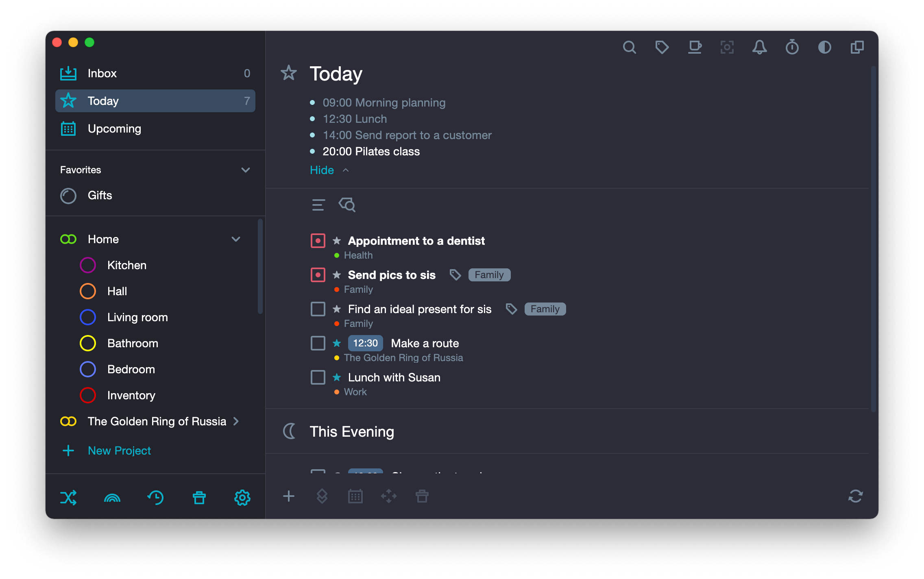The width and height of the screenshot is (924, 579).
Task: Click the focus mode toolbar icon
Action: coord(727,48)
